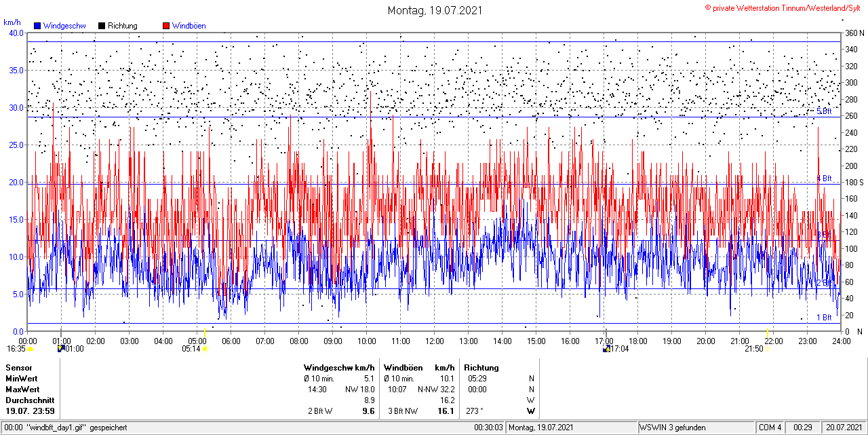The height and width of the screenshot is (435, 868).
Task: Click the 5 Bft line label
Action: [x=824, y=111]
